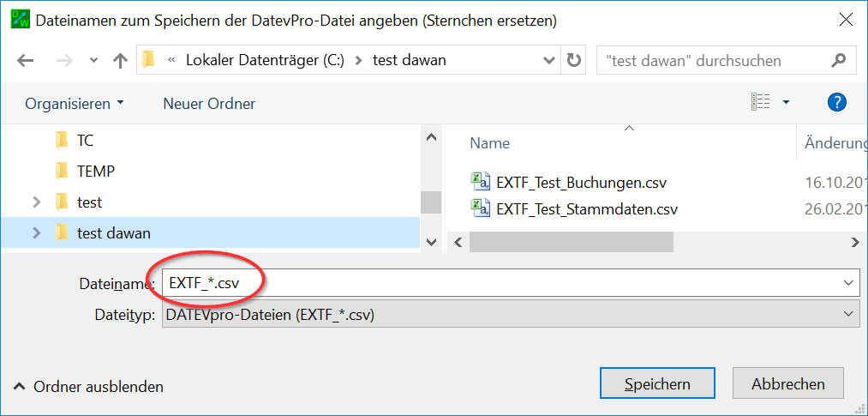Refresh the folder view

573,60
